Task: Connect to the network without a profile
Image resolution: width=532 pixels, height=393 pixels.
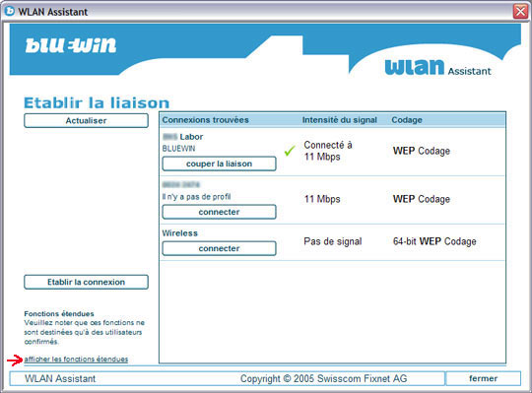Action: tap(219, 212)
